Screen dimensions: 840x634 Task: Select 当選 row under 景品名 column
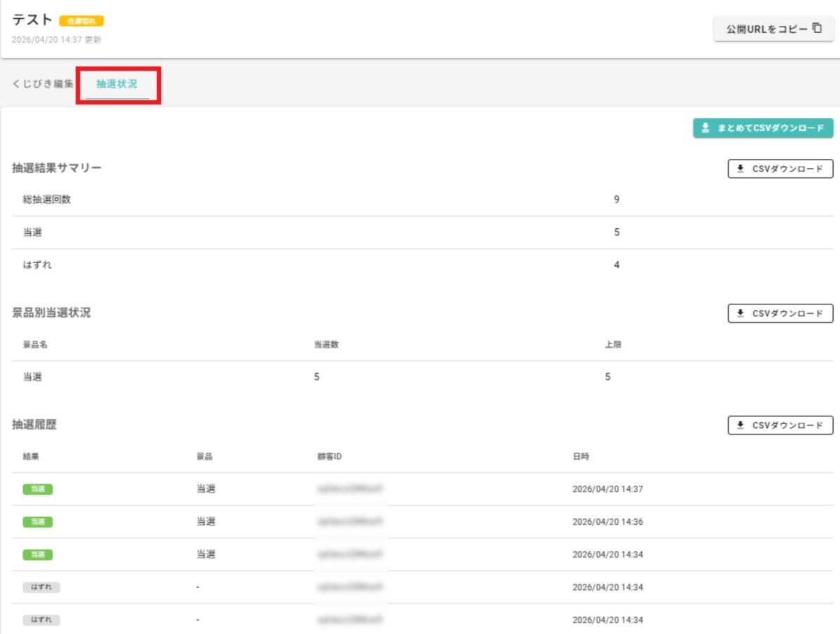tap(33, 377)
